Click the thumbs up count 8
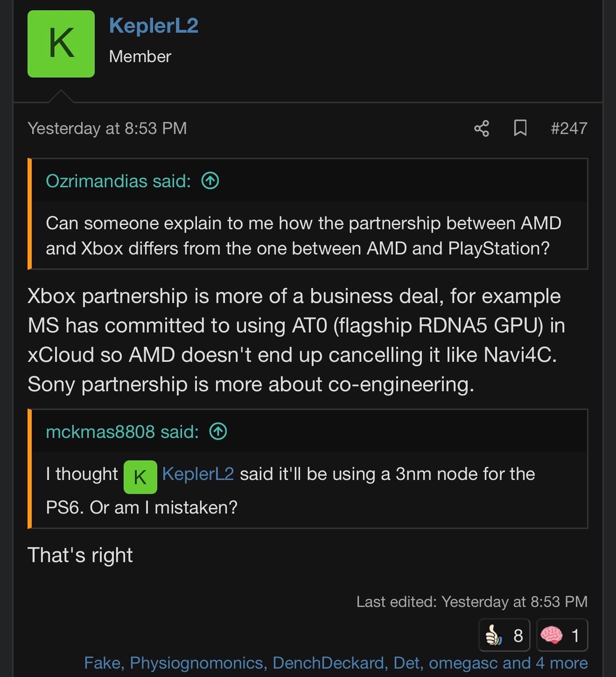The width and height of the screenshot is (616, 677). point(518,636)
